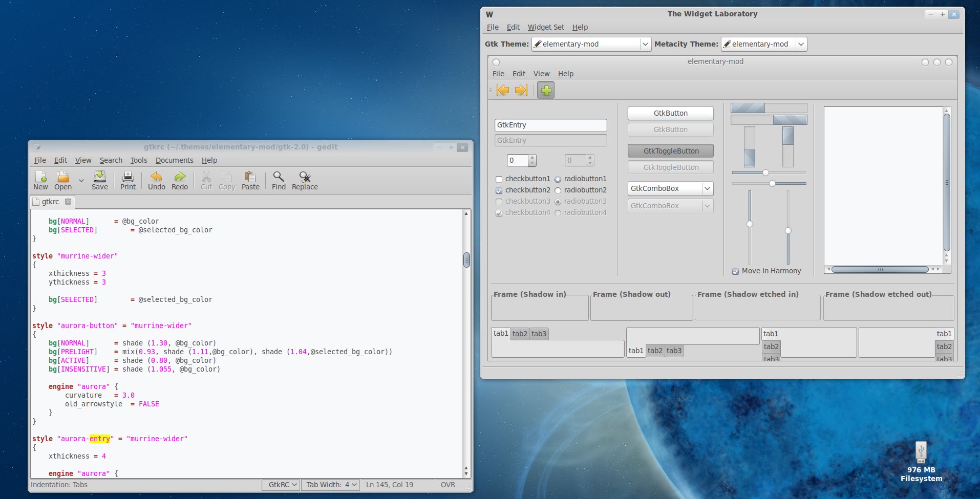Click the Paste clipboard icon in gedit
This screenshot has height=499, width=980.
[x=250, y=177]
